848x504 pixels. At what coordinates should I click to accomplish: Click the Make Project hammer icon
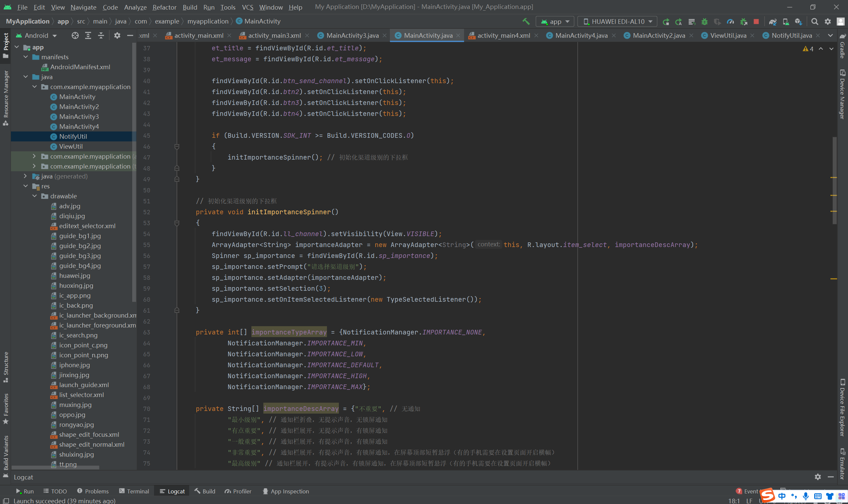pos(526,22)
